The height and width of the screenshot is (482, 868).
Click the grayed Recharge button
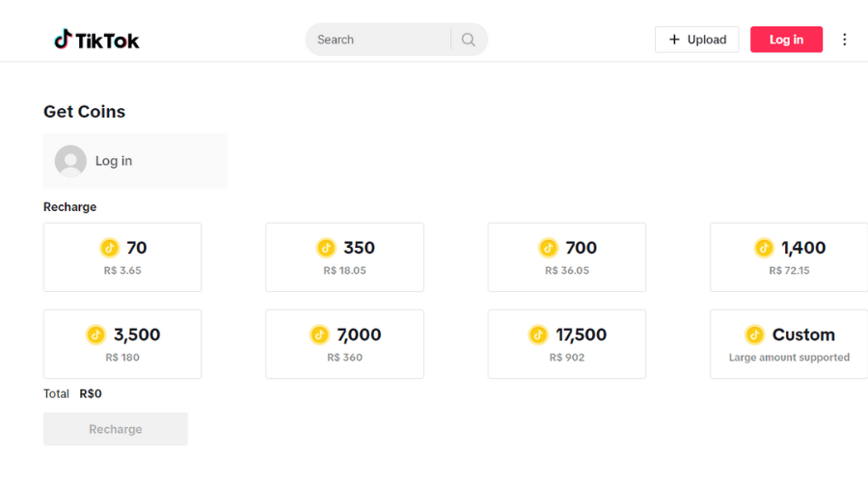pos(116,429)
